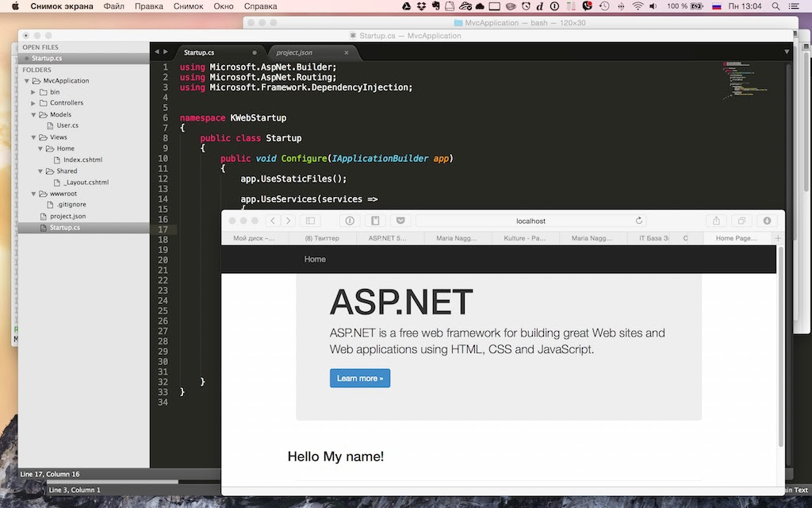Show all Safari tabs
Viewport: 812px width, 508px height.
point(741,221)
